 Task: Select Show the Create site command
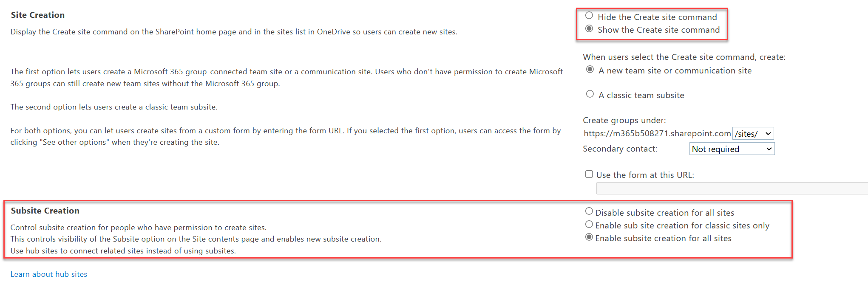589,28
